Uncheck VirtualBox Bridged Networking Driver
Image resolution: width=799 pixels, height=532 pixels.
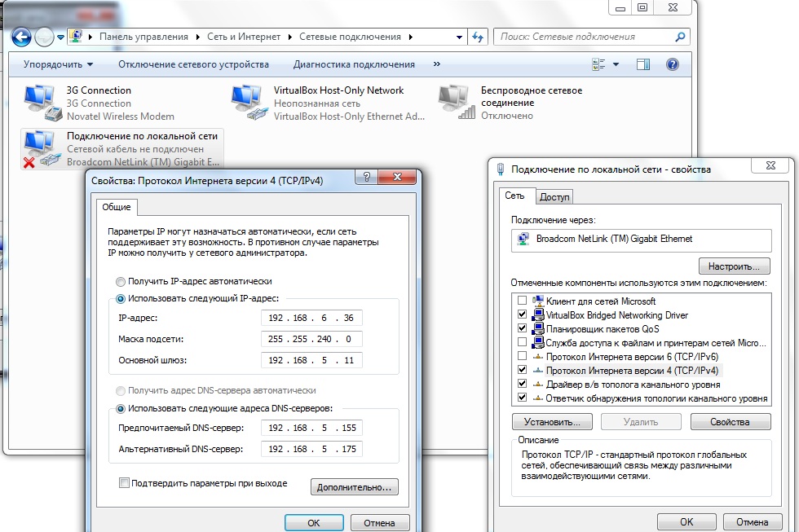[x=522, y=314]
